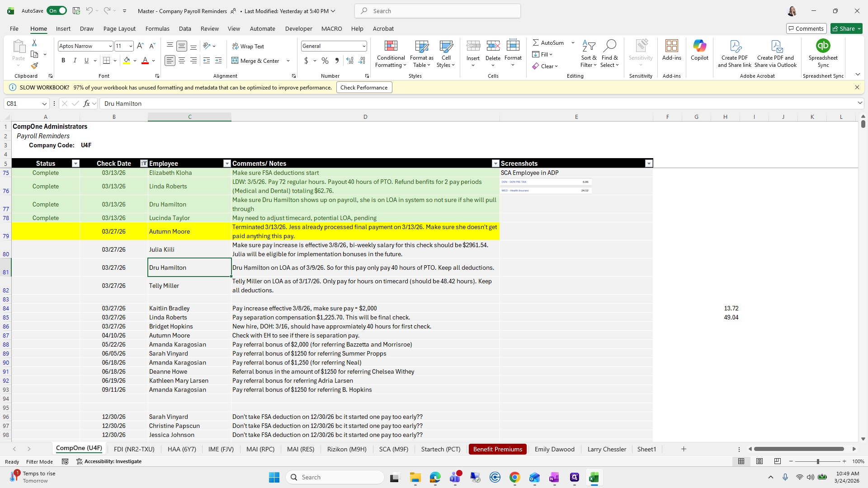Click the zoom slider handle
Image resolution: width=868 pixels, height=488 pixels.
817,461
